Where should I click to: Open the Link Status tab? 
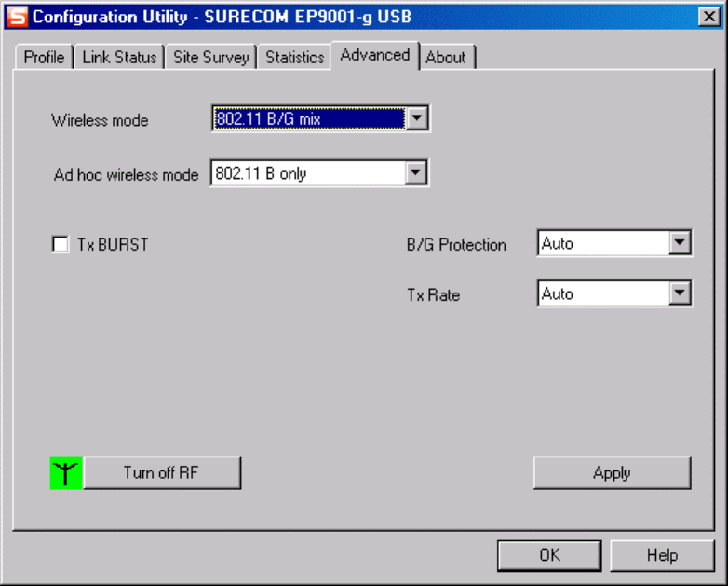click(x=119, y=57)
